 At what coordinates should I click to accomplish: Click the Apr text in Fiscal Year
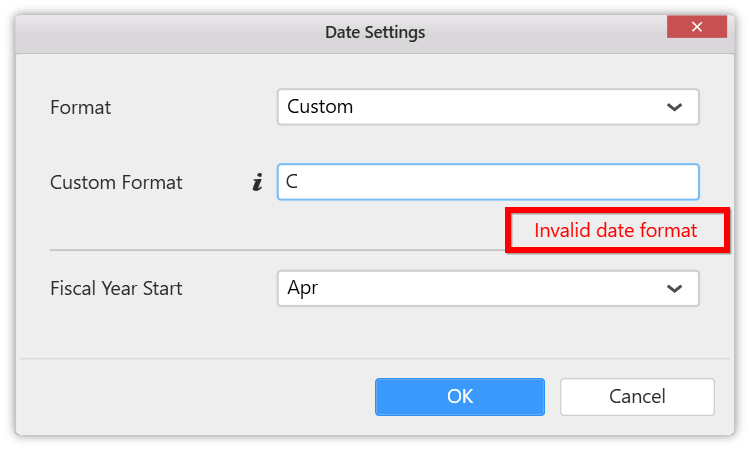click(302, 289)
